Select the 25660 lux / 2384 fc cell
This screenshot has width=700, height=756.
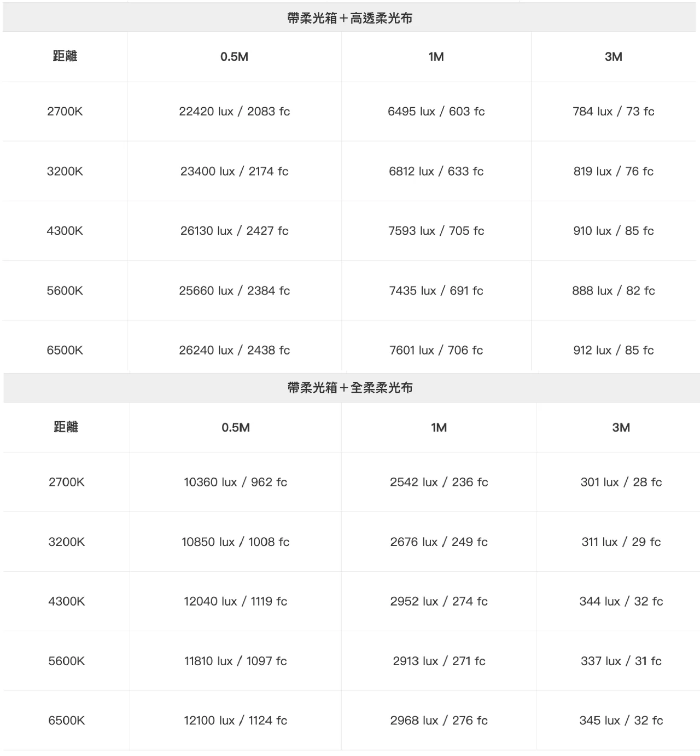(234, 290)
